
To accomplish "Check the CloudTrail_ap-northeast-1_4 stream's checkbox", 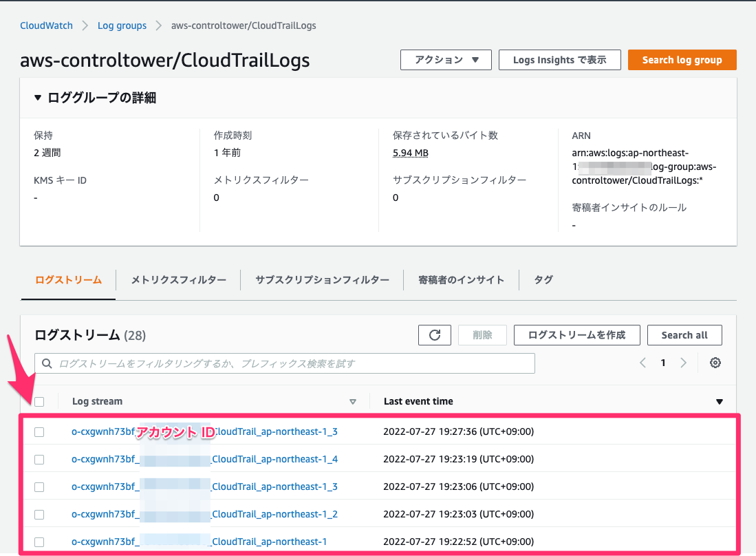I will point(39,459).
